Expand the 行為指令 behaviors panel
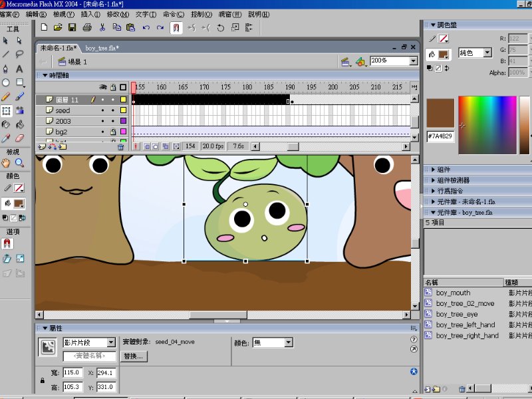 (434, 191)
